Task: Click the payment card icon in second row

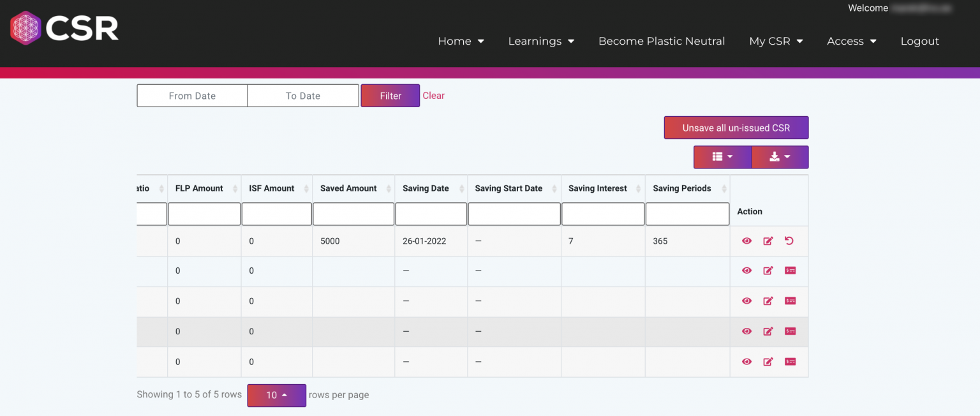Action: click(x=790, y=271)
